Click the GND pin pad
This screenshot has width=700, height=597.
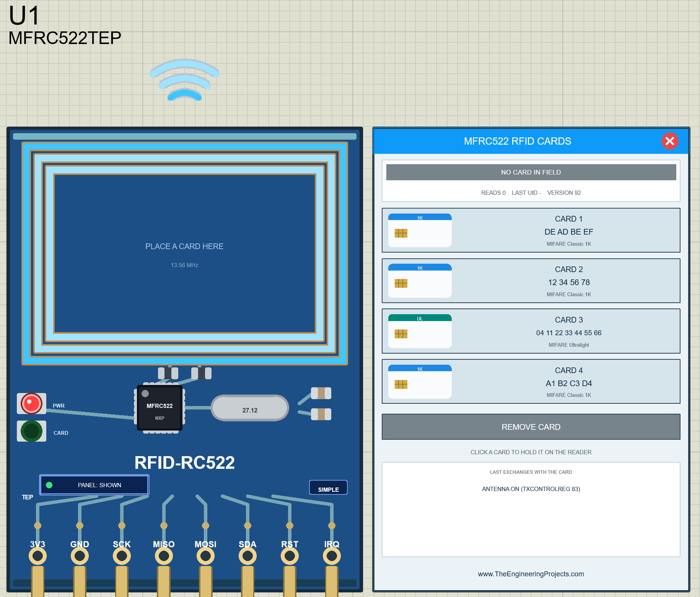pos(80,556)
